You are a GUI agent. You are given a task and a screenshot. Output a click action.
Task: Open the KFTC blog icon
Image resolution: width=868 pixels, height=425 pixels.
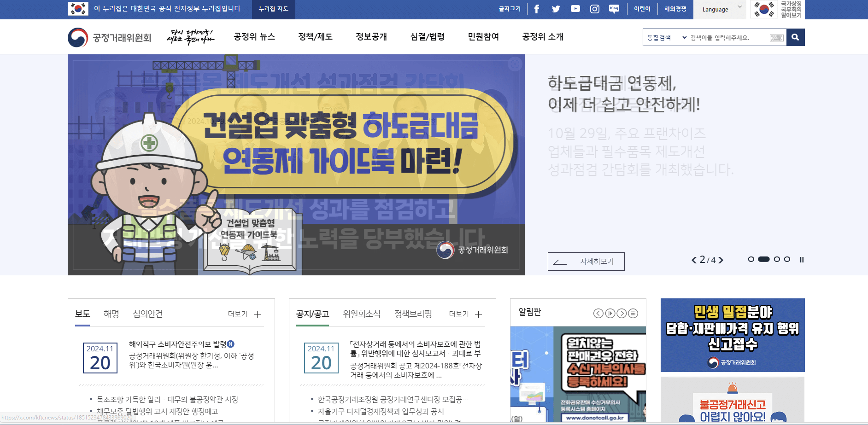pos(614,9)
